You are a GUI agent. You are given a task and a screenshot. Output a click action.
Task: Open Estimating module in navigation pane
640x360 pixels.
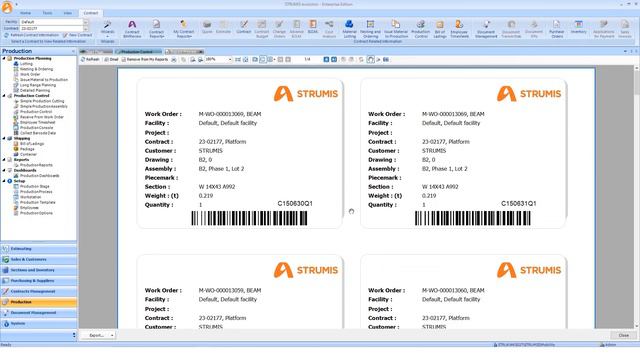coord(38,249)
